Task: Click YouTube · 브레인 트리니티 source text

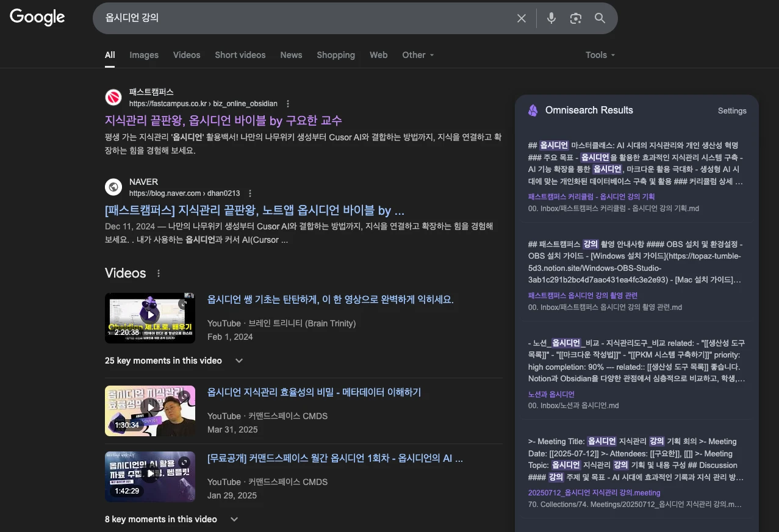Action: (281, 323)
